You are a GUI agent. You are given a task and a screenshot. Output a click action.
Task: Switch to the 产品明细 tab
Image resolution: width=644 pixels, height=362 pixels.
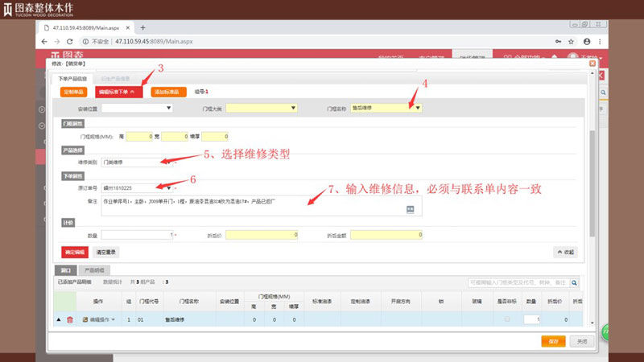tap(96, 270)
